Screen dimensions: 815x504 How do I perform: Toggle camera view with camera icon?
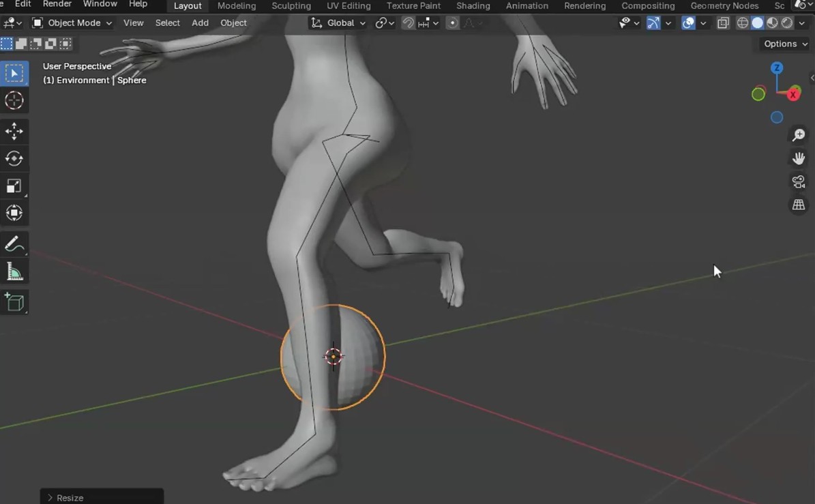[x=798, y=181]
